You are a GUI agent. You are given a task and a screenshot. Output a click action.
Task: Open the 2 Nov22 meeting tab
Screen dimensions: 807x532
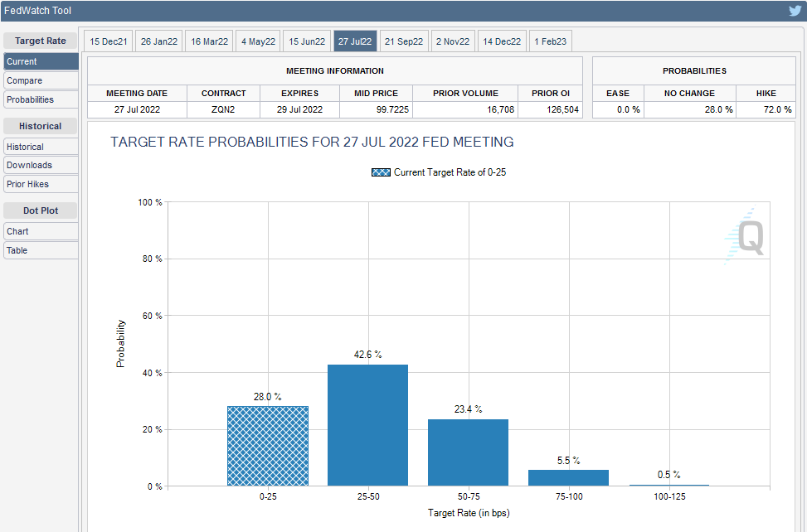[x=453, y=41]
